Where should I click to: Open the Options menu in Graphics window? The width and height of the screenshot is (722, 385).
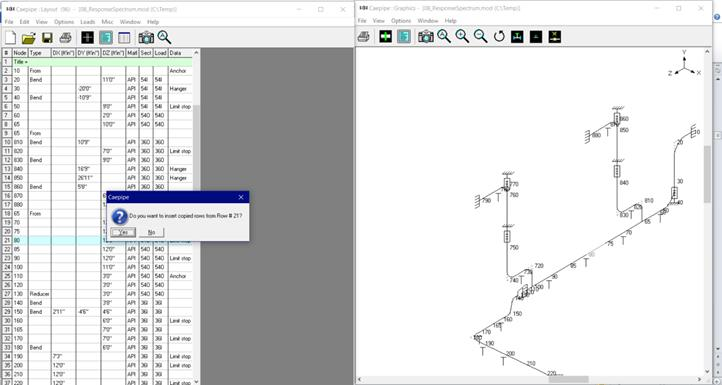[x=401, y=21]
